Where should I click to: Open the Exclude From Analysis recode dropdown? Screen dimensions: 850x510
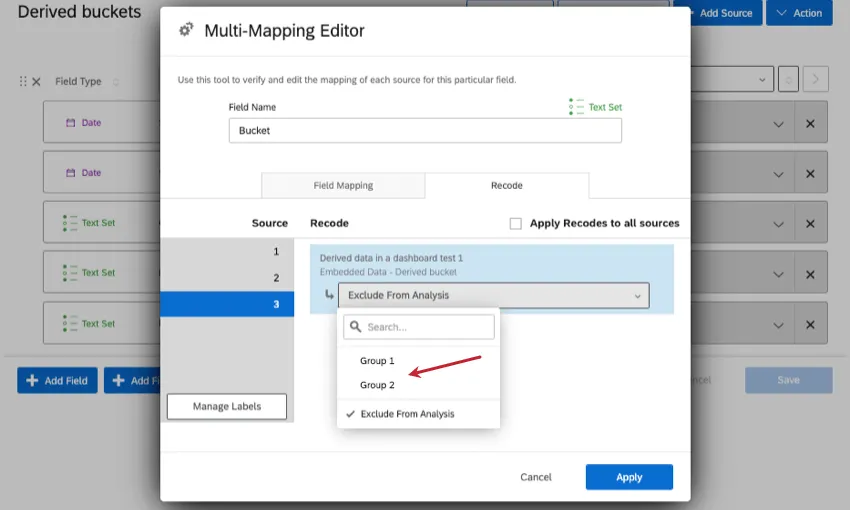(493, 295)
